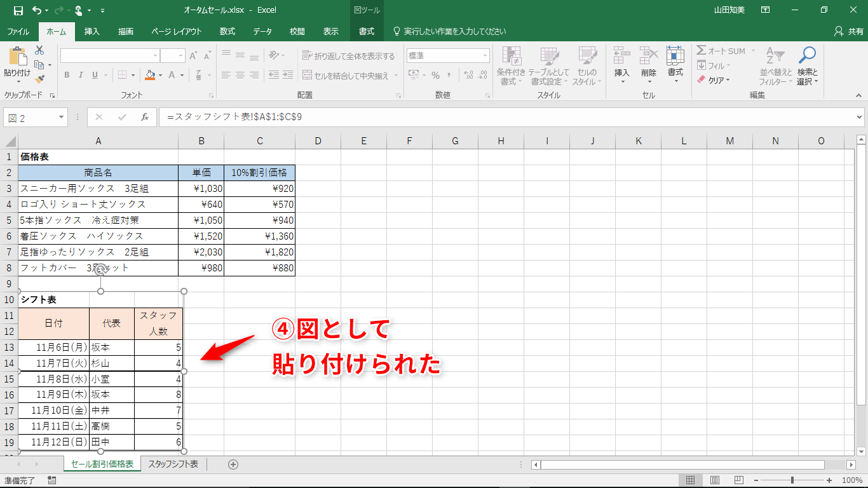Open 並べ替えとフィルター sort and filter
Screen dimensions: 868x488
coord(776,66)
